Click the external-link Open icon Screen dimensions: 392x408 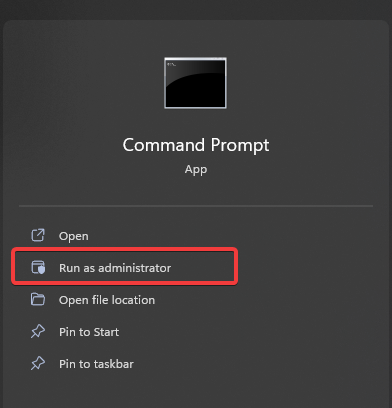point(38,235)
